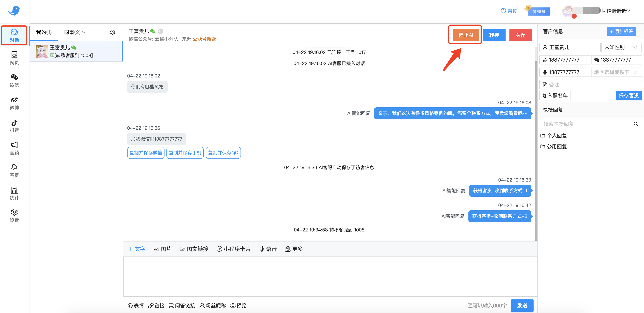This screenshot has width=644, height=313.
Task: Open the 抖音 section from sidebar
Action: 14,126
